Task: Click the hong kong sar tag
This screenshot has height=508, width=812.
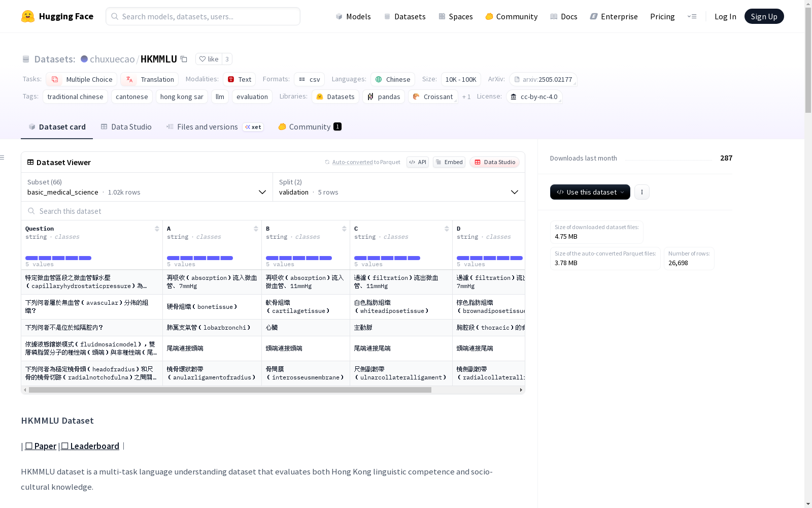Action: coord(182,97)
